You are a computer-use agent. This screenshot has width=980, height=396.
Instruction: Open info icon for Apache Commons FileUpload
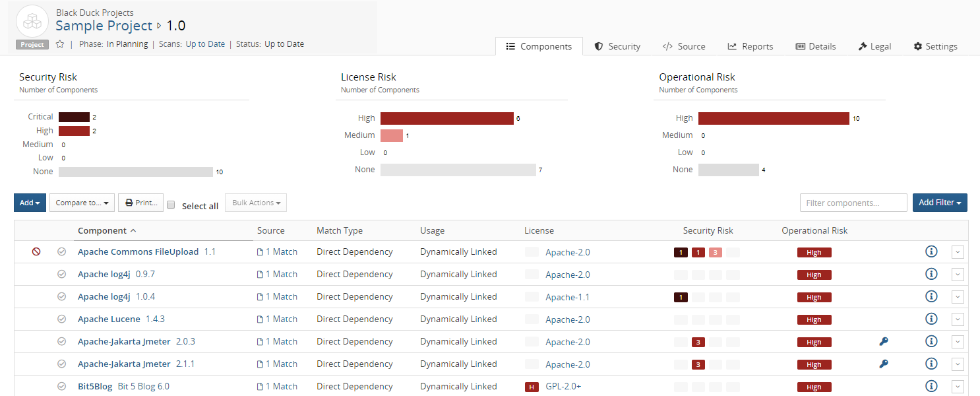coord(931,251)
